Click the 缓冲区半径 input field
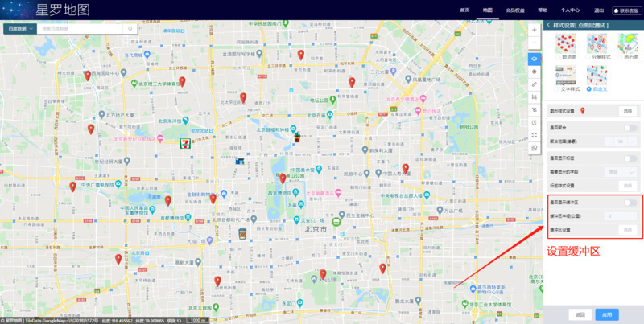This screenshot has height=324, width=644. (621, 216)
